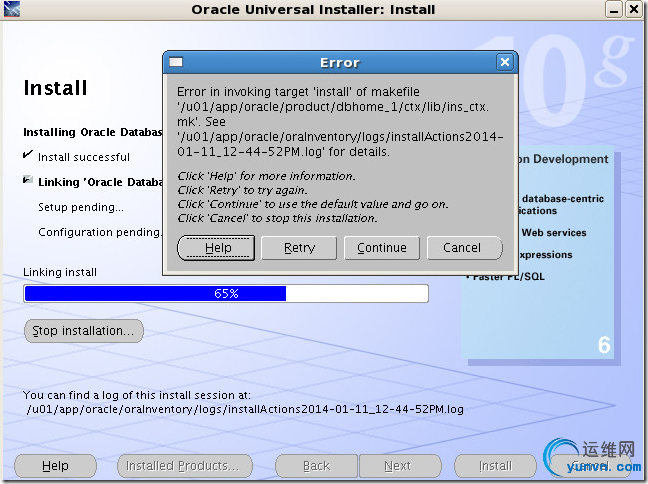Minimize the Oracle Universal Installer window
Image resolution: width=648 pixels, height=484 pixels.
[614, 9]
